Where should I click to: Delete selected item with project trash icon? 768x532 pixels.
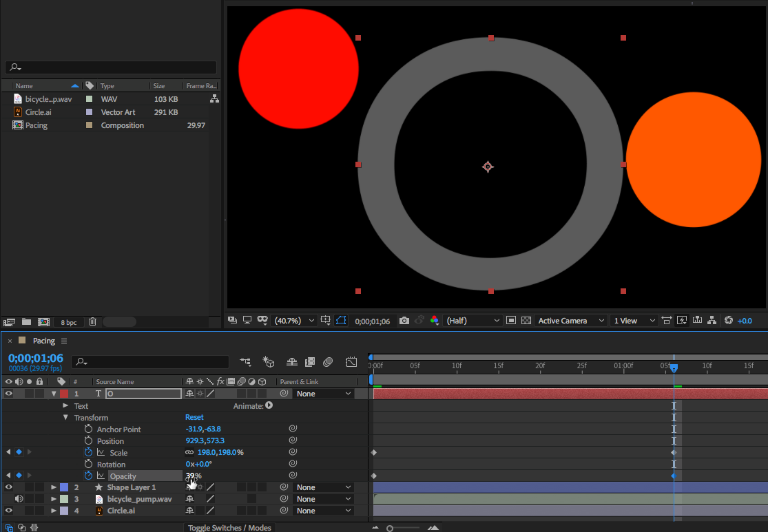93,321
